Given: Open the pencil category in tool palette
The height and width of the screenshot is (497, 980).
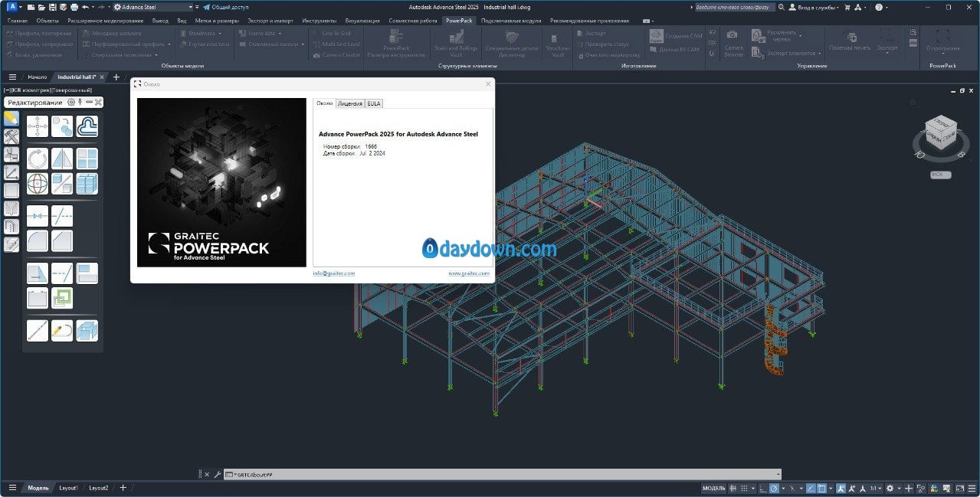Looking at the screenshot, I should [x=11, y=119].
